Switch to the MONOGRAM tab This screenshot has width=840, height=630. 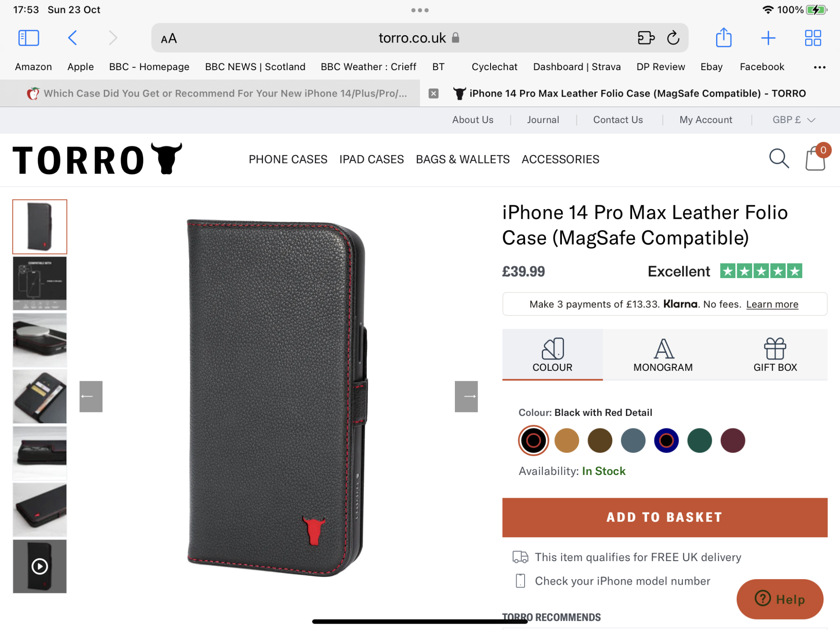coord(663,355)
